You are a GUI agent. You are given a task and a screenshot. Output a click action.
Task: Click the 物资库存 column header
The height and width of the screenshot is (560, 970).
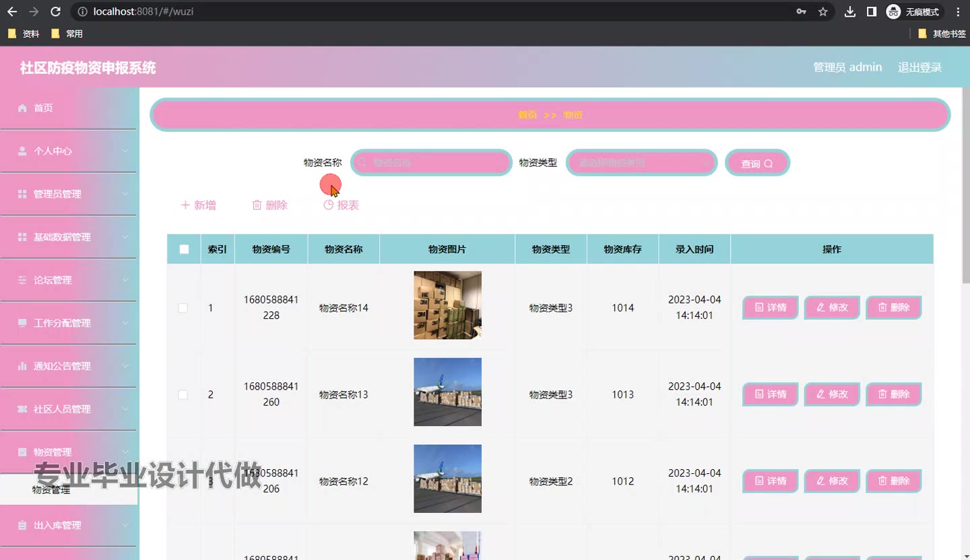[622, 249]
